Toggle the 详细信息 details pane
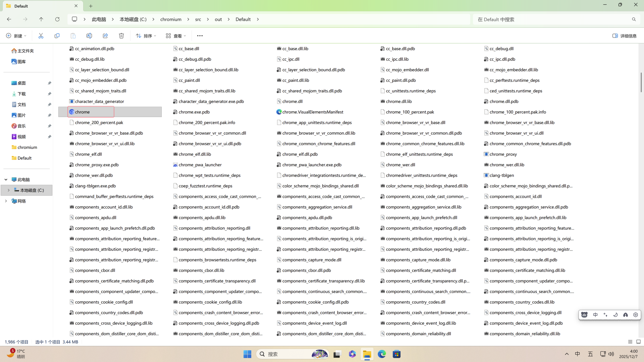This screenshot has width=644, height=362. point(624,36)
